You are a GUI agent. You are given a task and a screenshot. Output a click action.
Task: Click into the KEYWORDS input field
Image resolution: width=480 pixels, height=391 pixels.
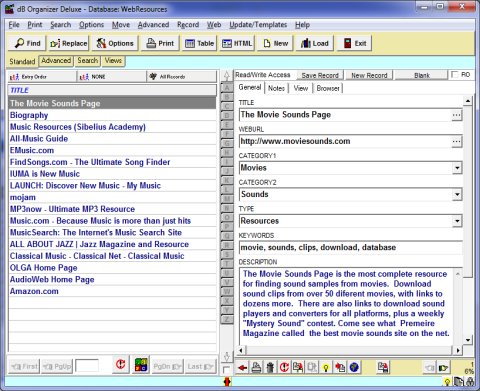pos(351,248)
